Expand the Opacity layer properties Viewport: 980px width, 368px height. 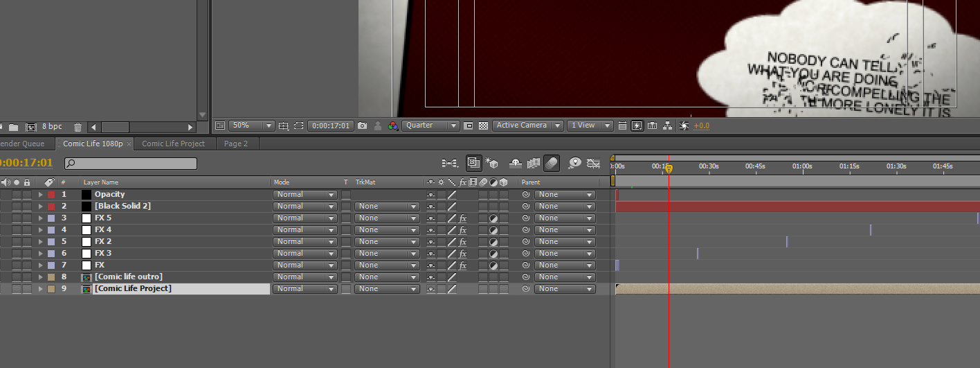click(40, 195)
